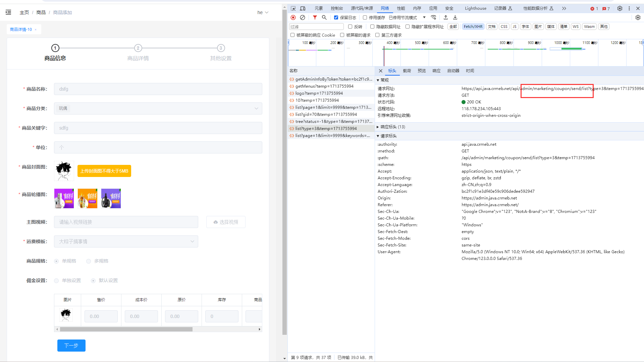
Task: Go to 主页 breadcrumb link
Action: tap(24, 12)
